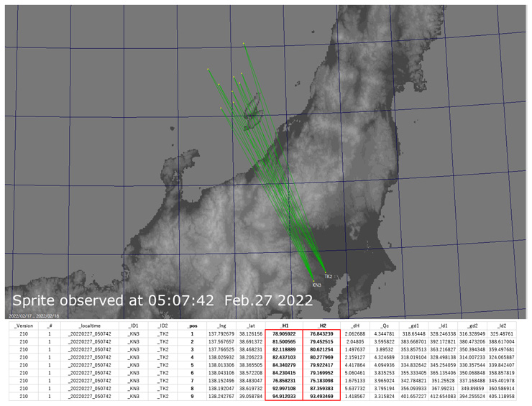Select latitude cell 39.058784

[251, 397]
